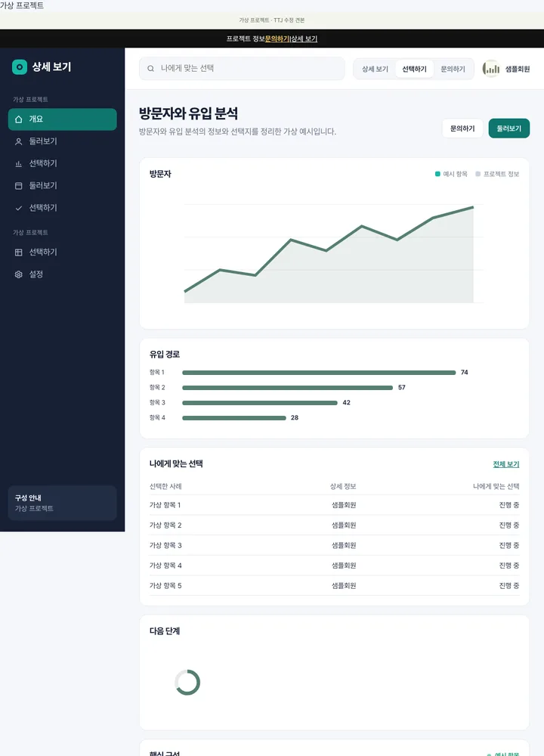Click the gear icon beside 설정
Viewport: 544px width, 756px height.
[x=18, y=274]
